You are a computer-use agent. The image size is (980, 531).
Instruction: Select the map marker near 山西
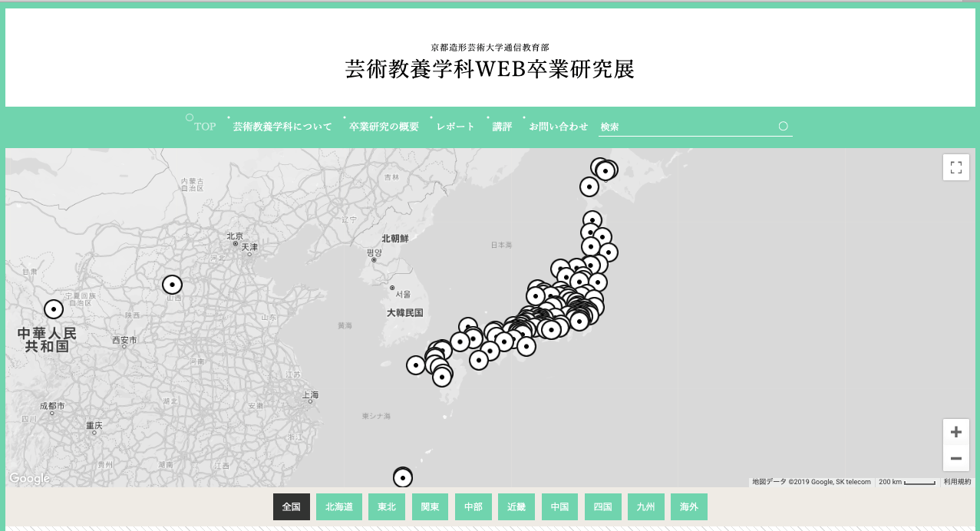click(172, 285)
